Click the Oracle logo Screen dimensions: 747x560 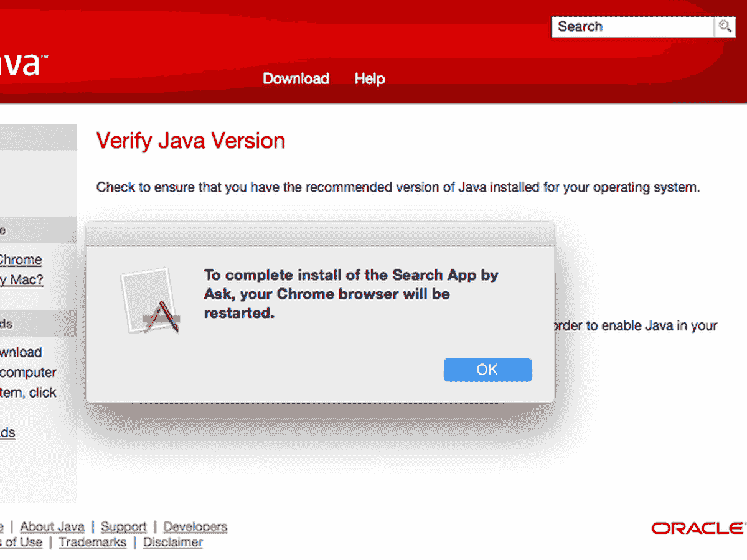pyautogui.click(x=699, y=528)
